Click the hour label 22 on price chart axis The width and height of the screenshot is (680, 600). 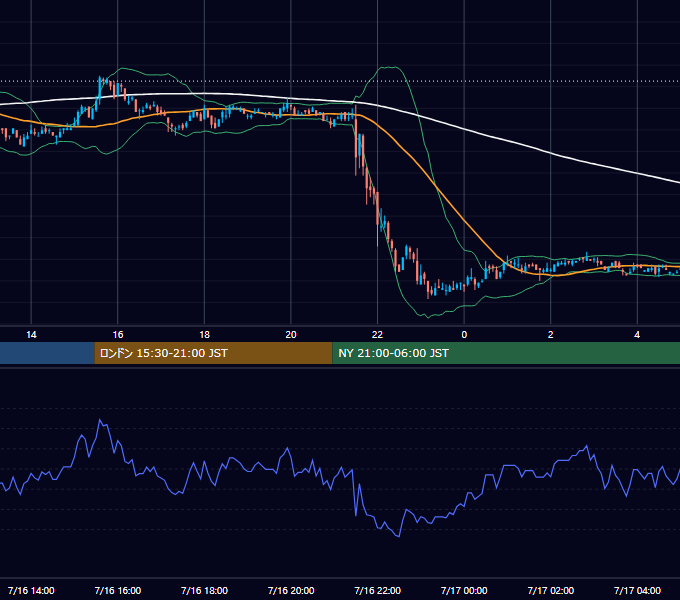point(377,335)
